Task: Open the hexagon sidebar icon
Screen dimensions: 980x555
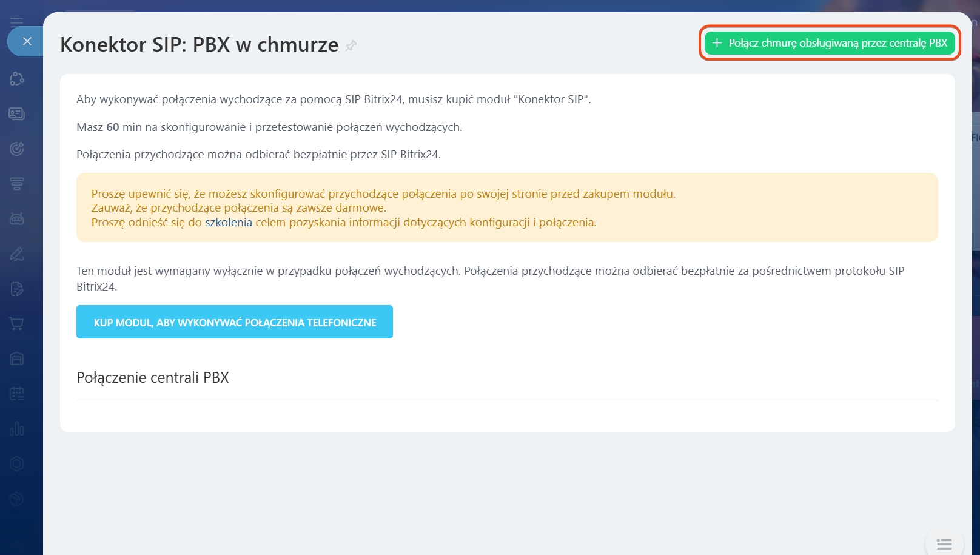Action: 17,464
